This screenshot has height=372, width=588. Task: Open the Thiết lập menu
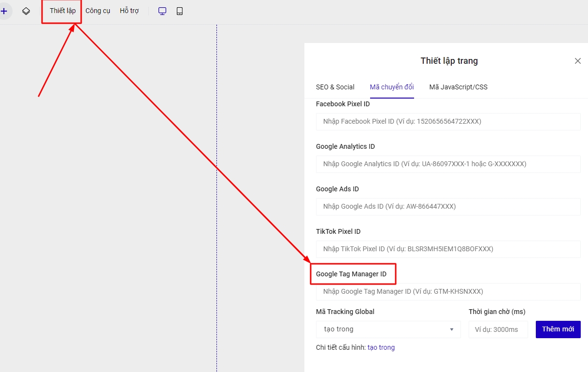click(x=62, y=11)
